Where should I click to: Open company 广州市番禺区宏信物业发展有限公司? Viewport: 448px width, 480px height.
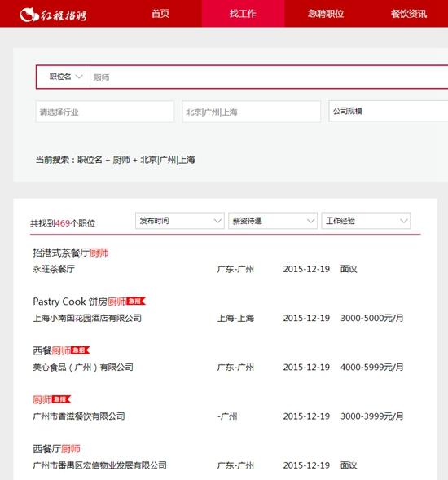coord(99,465)
